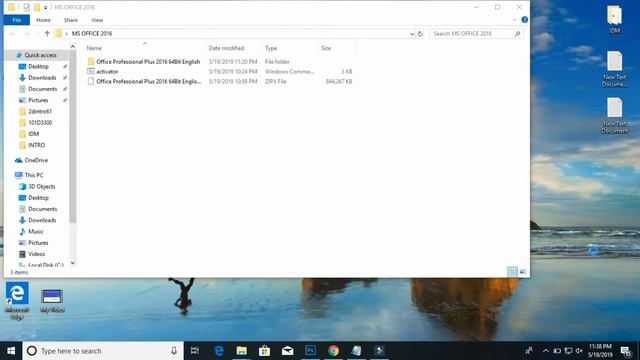Select Microsoft Edge desktop shortcut
This screenshot has width=640, height=360.
17,300
